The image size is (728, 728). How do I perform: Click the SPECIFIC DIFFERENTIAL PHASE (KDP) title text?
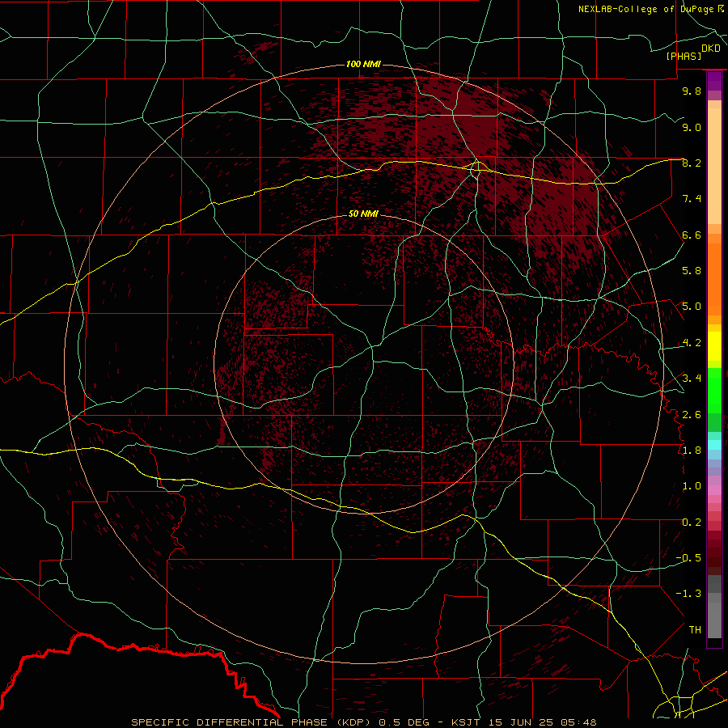(252, 722)
